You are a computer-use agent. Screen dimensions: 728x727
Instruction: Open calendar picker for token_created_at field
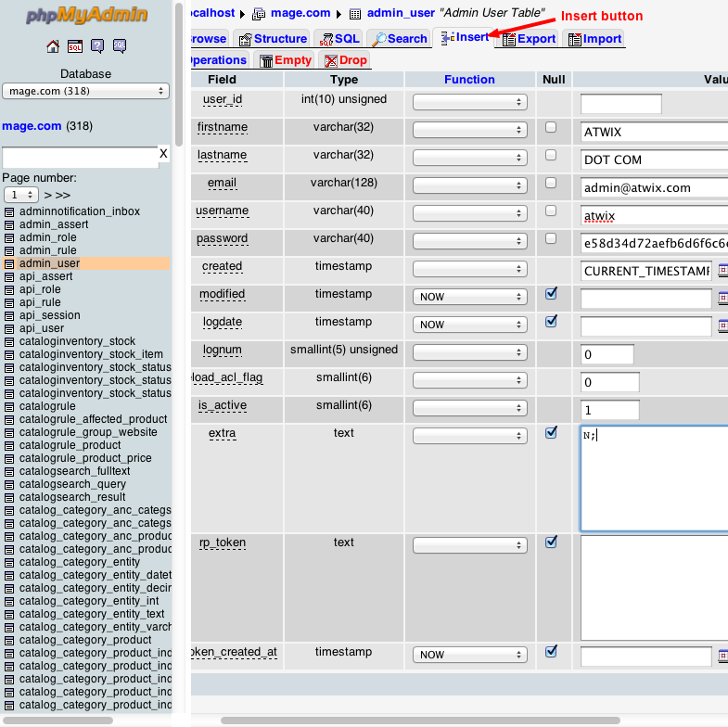(x=722, y=656)
